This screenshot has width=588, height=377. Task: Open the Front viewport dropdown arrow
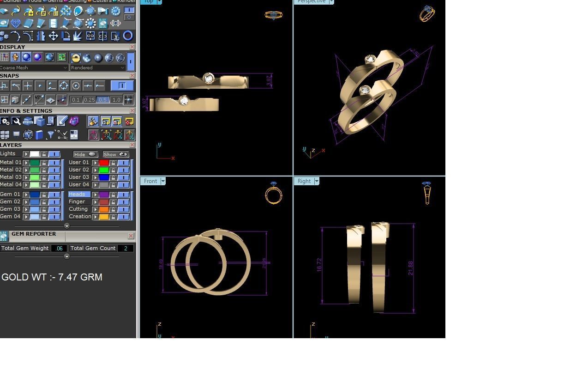(x=162, y=181)
